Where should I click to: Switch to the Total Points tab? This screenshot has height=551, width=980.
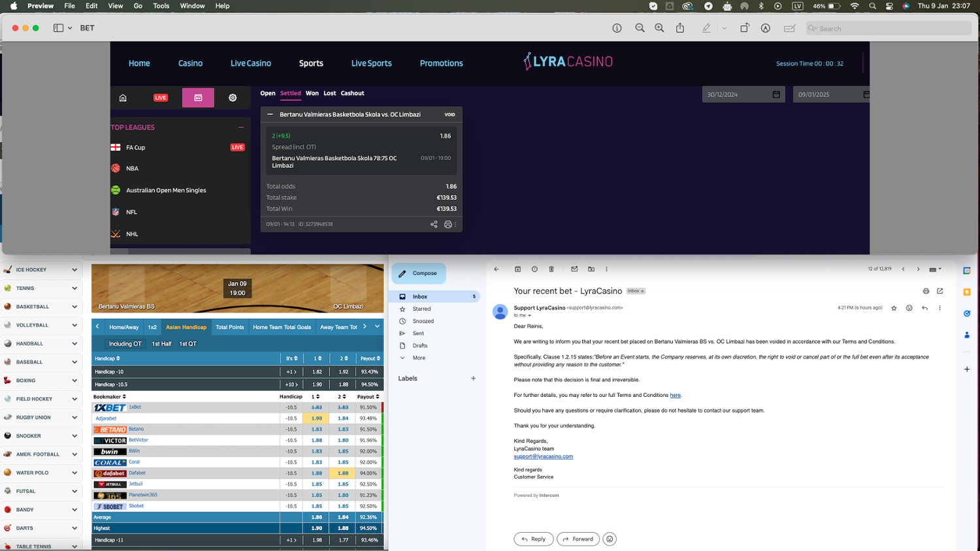click(x=229, y=327)
